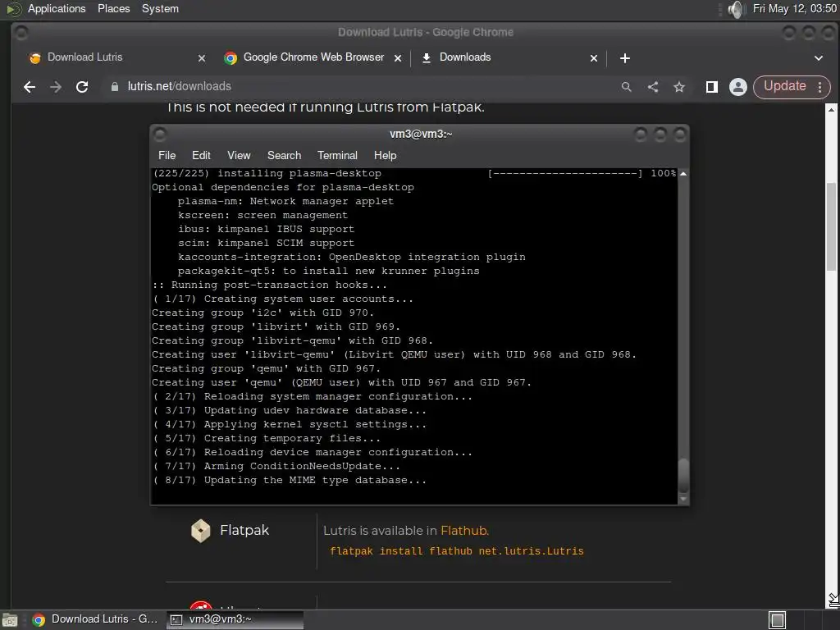
Task: Open the Terminal menu
Action: click(x=337, y=155)
